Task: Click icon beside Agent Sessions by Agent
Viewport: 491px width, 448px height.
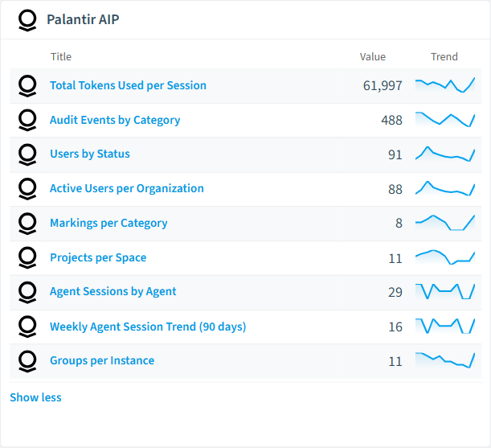Action: click(27, 292)
